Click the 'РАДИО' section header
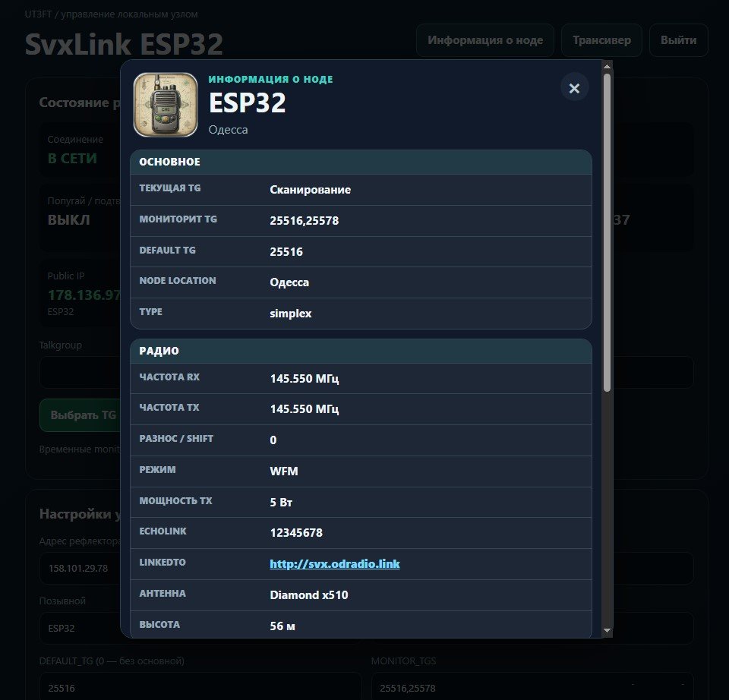This screenshot has width=729, height=700. coord(361,351)
